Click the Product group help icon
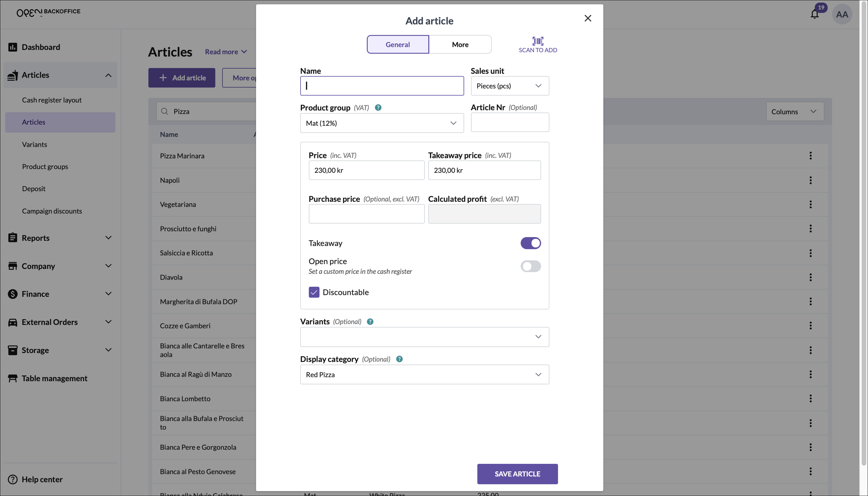This screenshot has height=496, width=868. point(378,108)
